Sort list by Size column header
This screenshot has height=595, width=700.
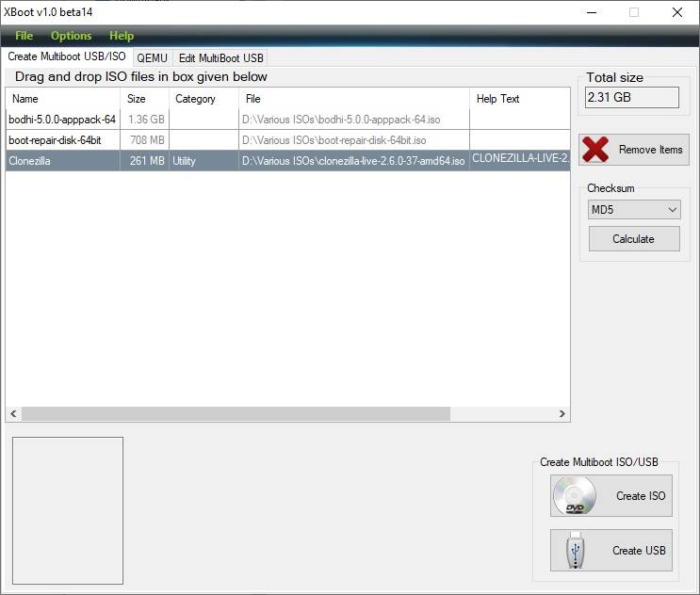coord(144,99)
